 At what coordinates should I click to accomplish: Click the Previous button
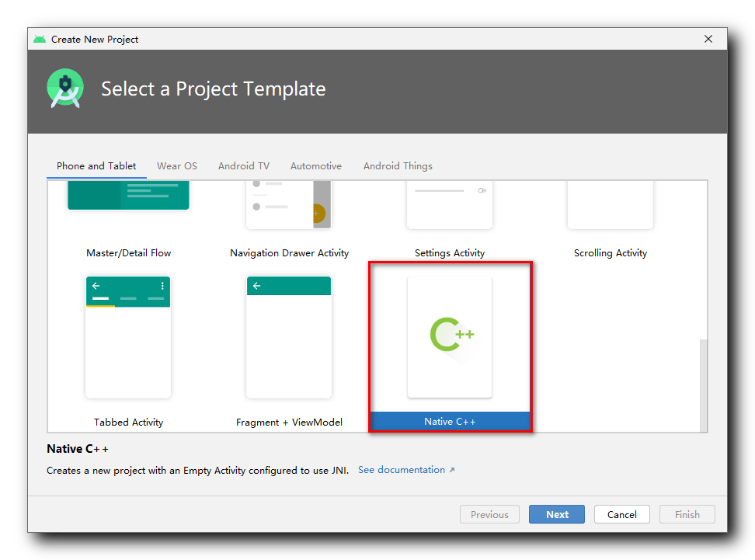pyautogui.click(x=489, y=514)
